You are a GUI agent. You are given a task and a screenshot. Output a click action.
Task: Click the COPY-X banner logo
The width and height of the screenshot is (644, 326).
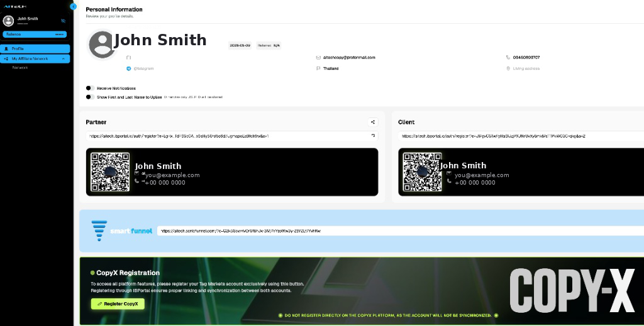pos(572,291)
